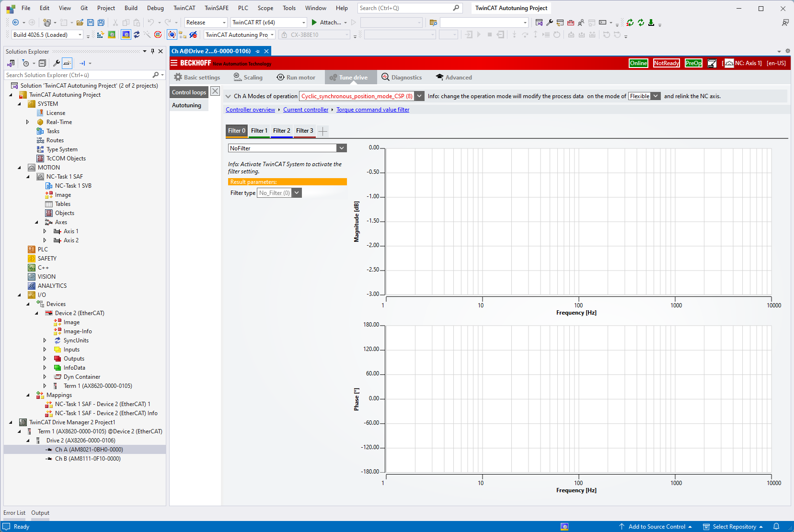Expand the Real-Time tree node
Viewport: 794px width, 532px height.
point(28,122)
